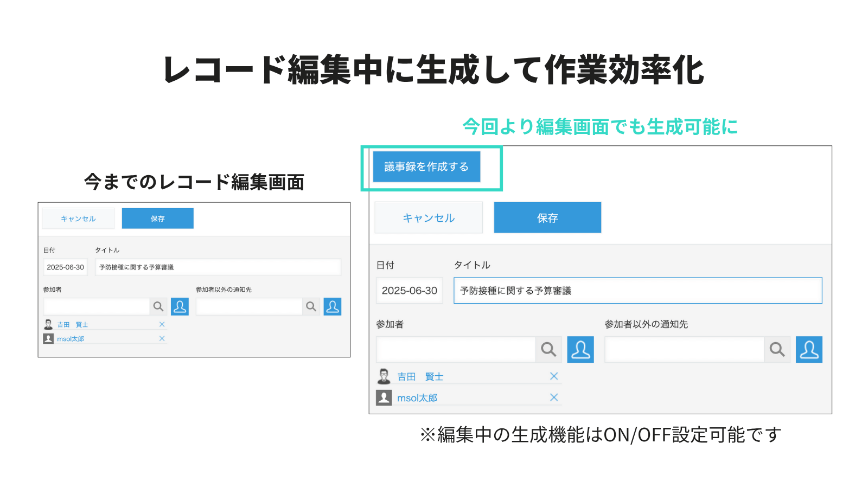This screenshot has width=868, height=488.
Task: Click the 参加者 search box in left screen
Action: pos(97,306)
